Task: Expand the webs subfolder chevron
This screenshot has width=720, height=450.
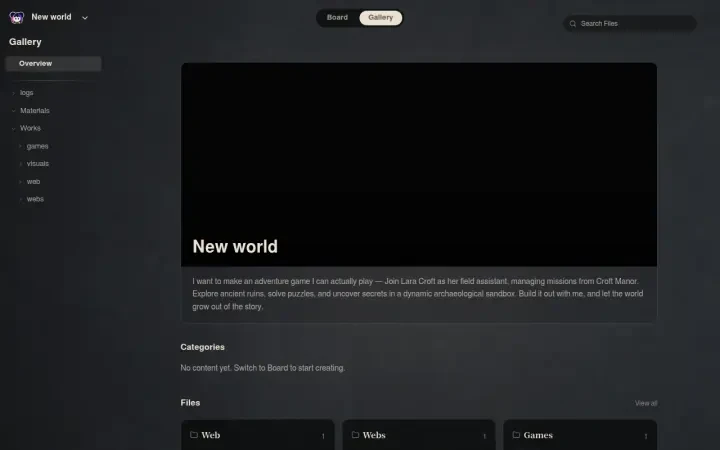Action: 20,199
